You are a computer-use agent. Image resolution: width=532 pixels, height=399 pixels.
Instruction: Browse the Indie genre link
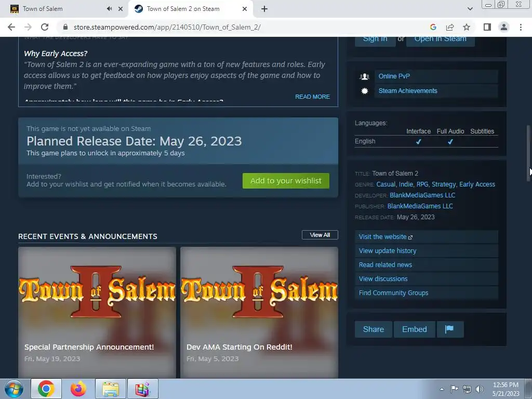pos(406,184)
